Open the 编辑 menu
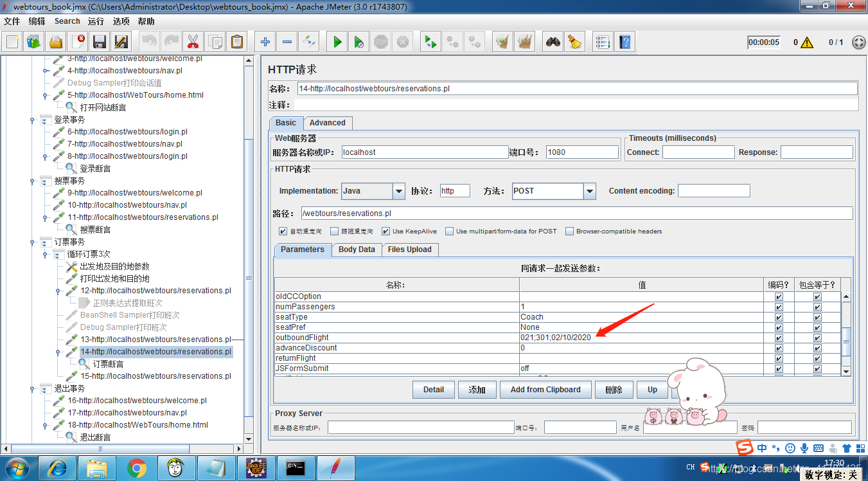 [x=37, y=21]
